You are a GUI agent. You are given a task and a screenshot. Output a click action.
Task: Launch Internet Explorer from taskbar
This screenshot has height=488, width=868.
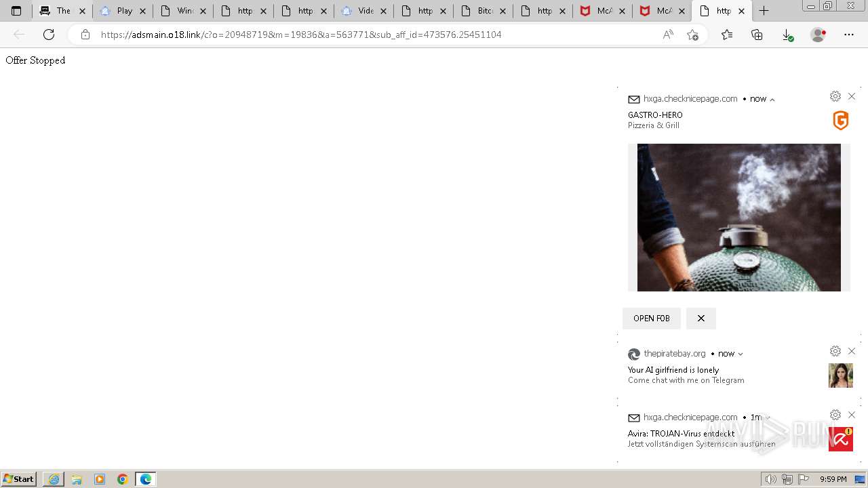click(54, 479)
